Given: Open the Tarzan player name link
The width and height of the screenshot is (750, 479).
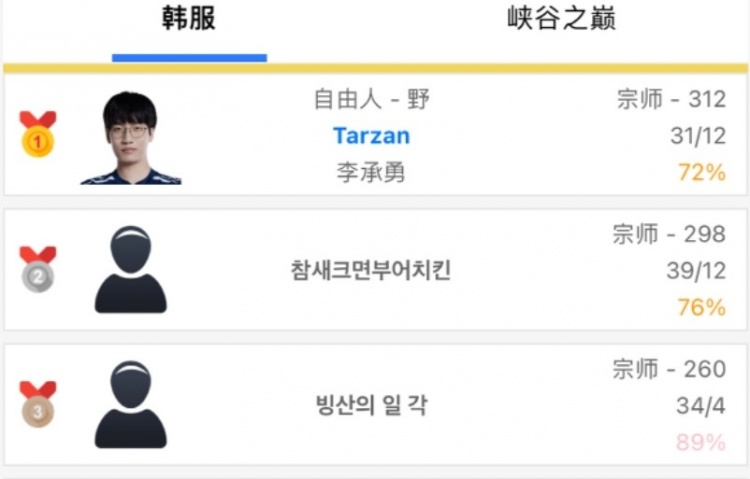Looking at the screenshot, I should [371, 136].
